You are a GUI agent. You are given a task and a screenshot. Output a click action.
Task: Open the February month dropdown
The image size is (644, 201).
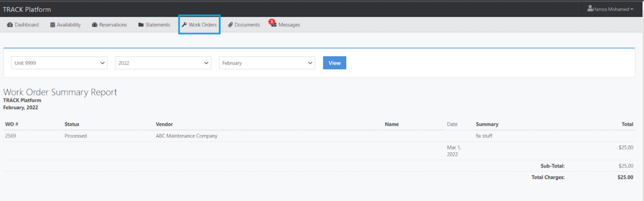pos(267,63)
